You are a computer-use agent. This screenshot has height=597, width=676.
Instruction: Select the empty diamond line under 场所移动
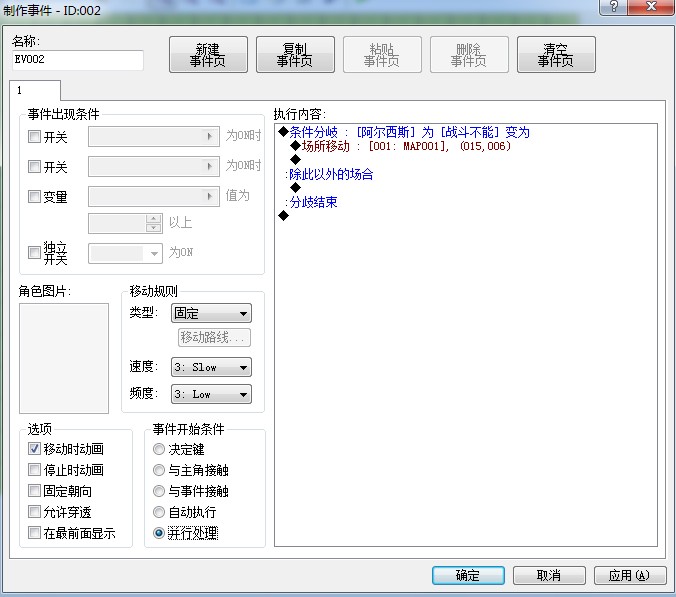[x=295, y=160]
